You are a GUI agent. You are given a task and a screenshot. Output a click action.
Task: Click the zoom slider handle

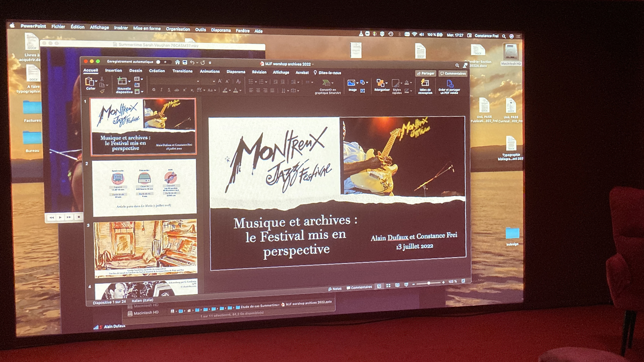pos(428,283)
